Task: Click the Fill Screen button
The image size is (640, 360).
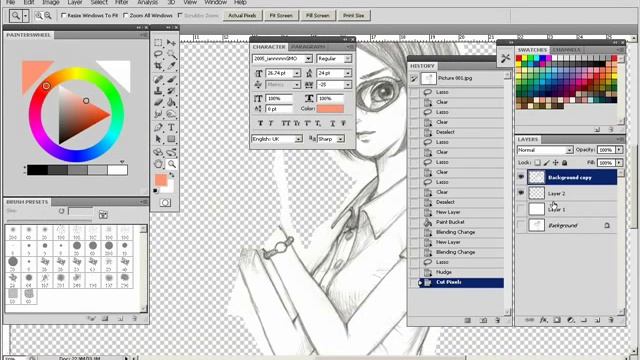Action: tap(318, 16)
